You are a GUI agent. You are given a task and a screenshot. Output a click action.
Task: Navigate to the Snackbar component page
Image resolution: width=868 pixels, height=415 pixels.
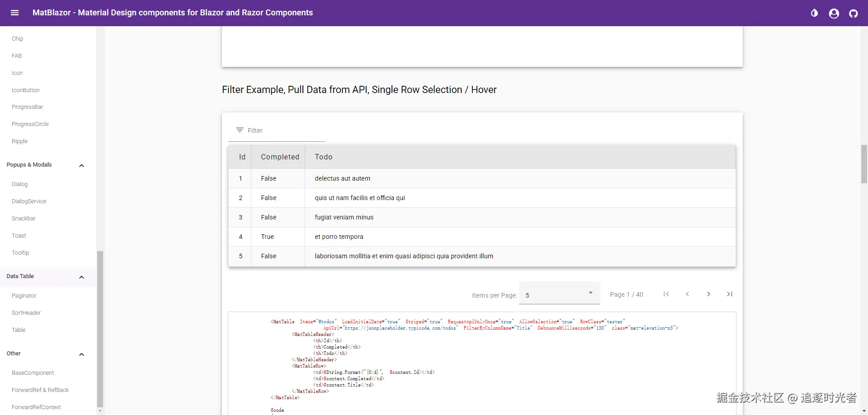pos(24,219)
